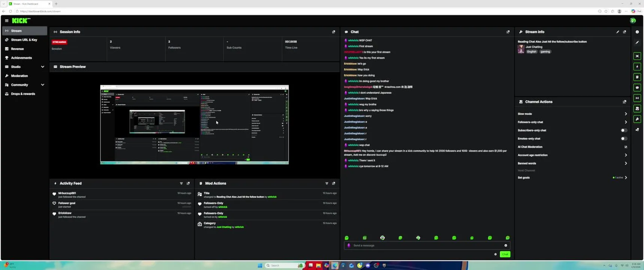This screenshot has height=270, width=644.
Task: Open Stream URL & Key page
Action: coord(25,40)
